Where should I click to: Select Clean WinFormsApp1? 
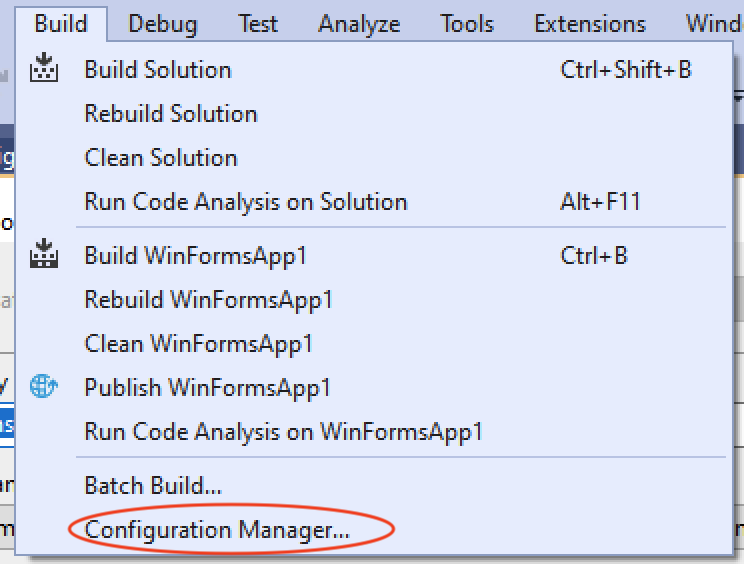pyautogui.click(x=199, y=343)
